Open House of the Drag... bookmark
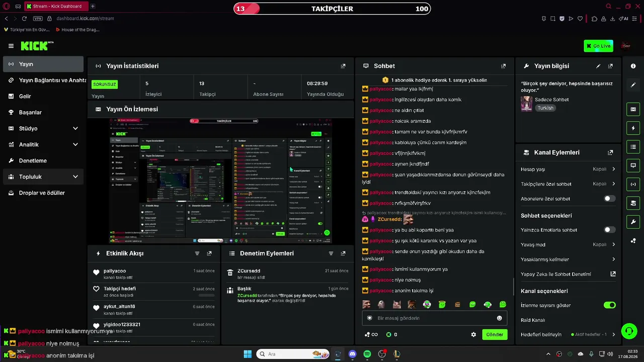The image size is (644, 362). click(77, 30)
